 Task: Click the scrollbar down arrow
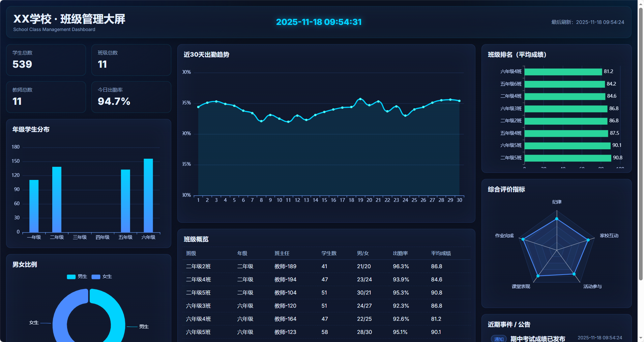(x=641, y=338)
